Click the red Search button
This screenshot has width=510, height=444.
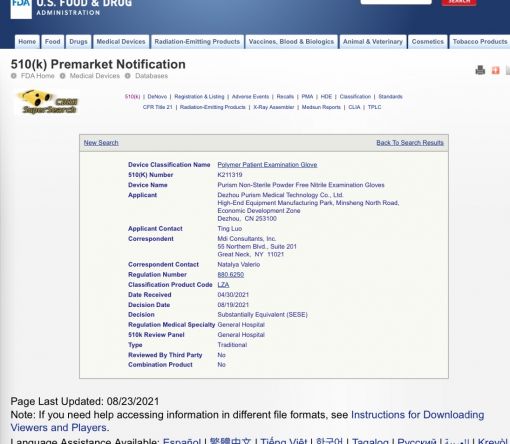459,2
